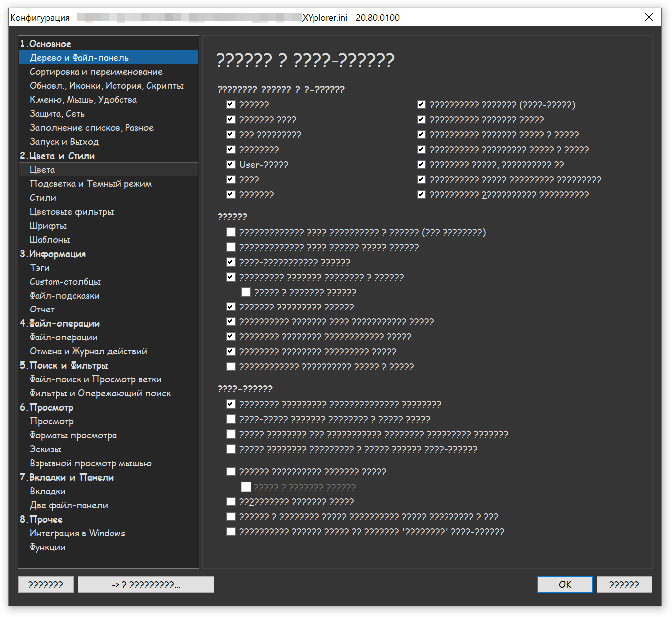Open the Шрифты settings section
This screenshot has width=672, height=617.
pyautogui.click(x=48, y=226)
